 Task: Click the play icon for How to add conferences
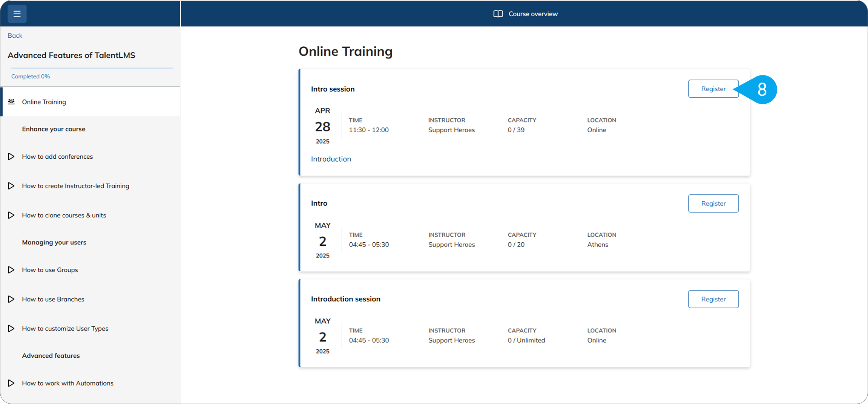point(11,156)
